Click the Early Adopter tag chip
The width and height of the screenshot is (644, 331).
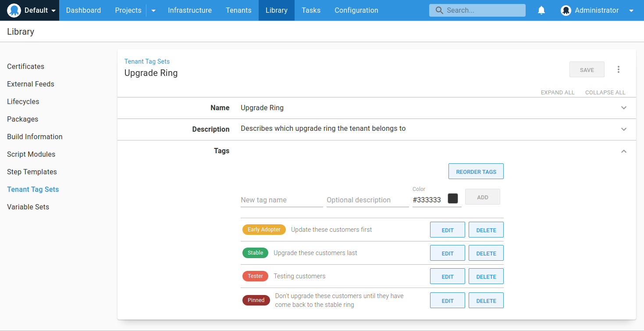coord(264,230)
